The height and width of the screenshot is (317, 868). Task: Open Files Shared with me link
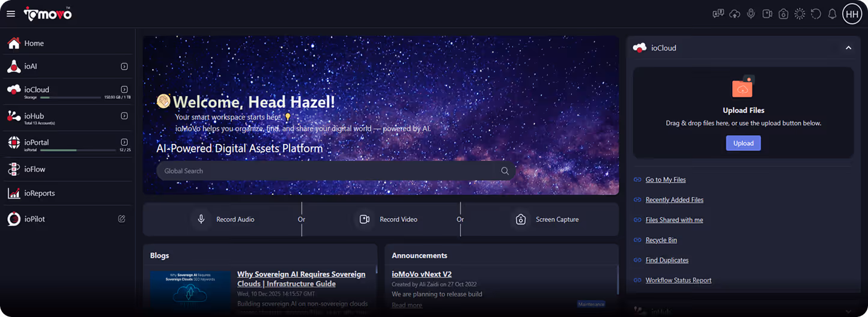coord(674,220)
